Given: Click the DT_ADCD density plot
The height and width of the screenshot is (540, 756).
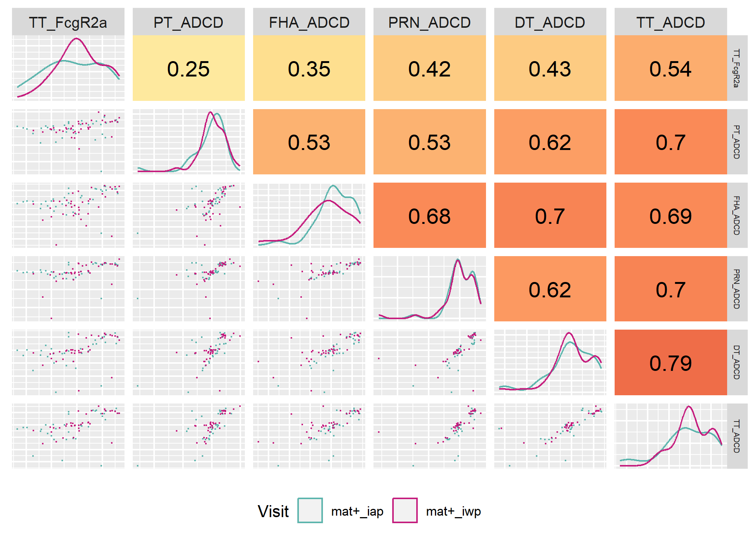Looking at the screenshot, I should pyautogui.click(x=550, y=362).
